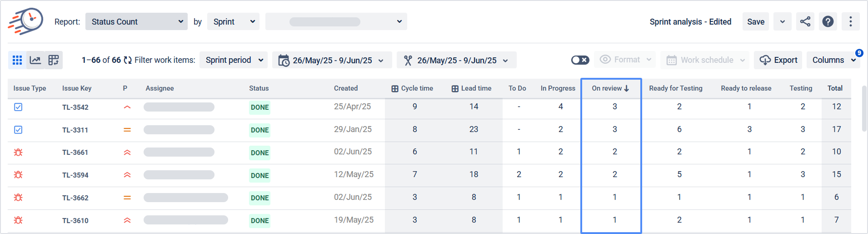Sort by In Progress column header
This screenshot has height=234, width=868.
click(x=558, y=88)
